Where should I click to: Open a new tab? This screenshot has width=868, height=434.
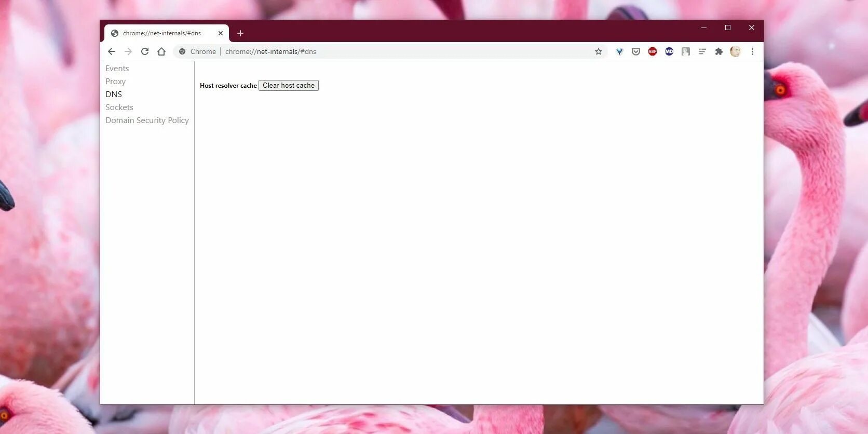(x=240, y=33)
